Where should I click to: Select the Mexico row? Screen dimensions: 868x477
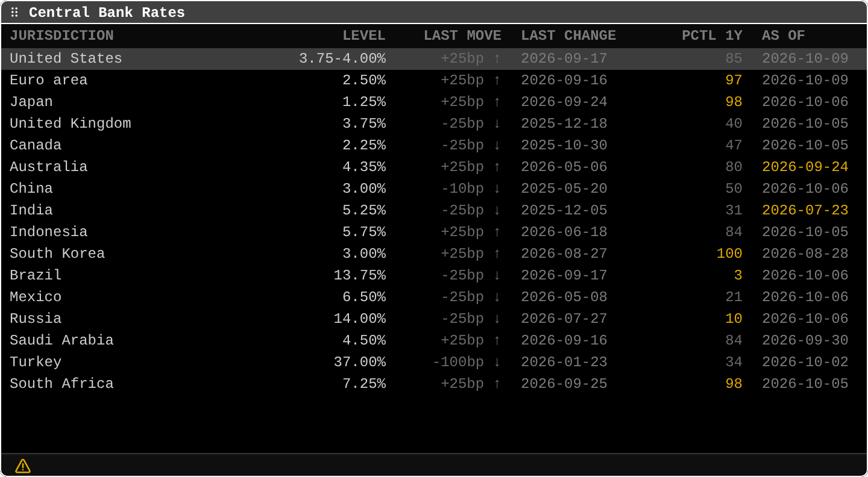(x=434, y=297)
